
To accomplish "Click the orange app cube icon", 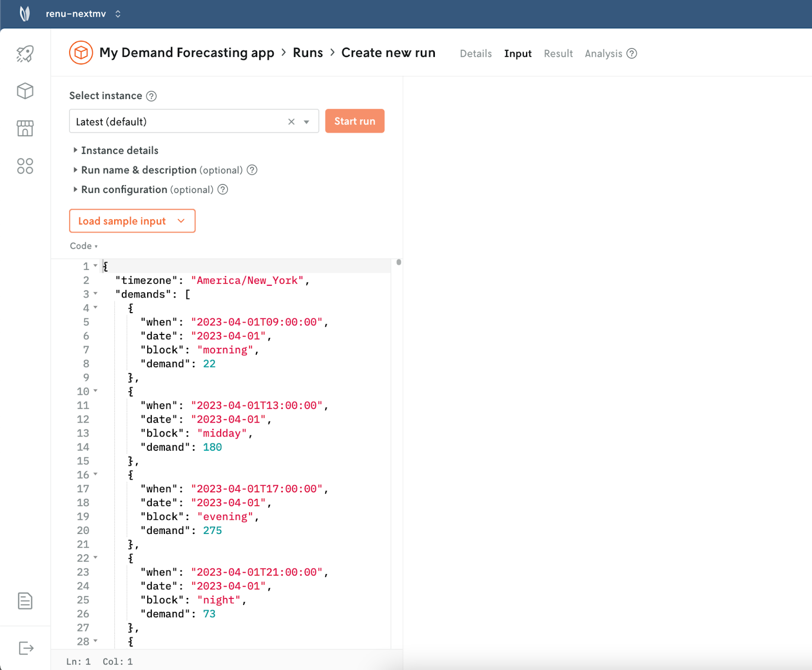I will click(x=81, y=53).
